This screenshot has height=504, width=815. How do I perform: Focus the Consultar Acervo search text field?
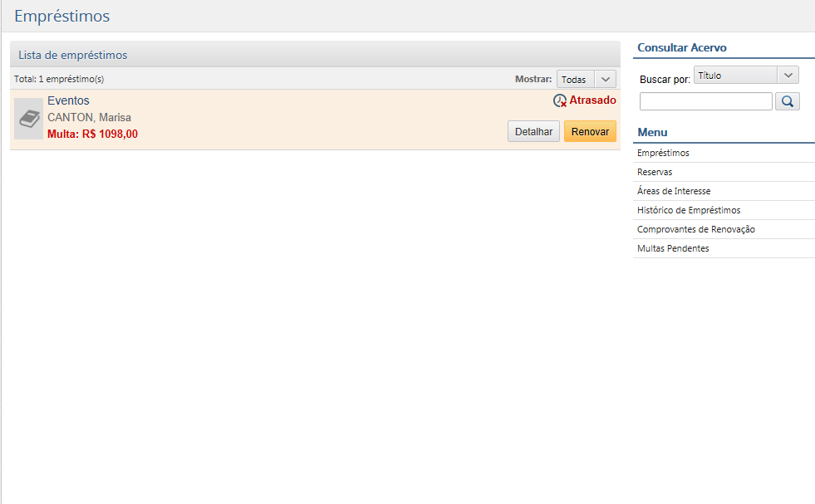pyautogui.click(x=705, y=101)
